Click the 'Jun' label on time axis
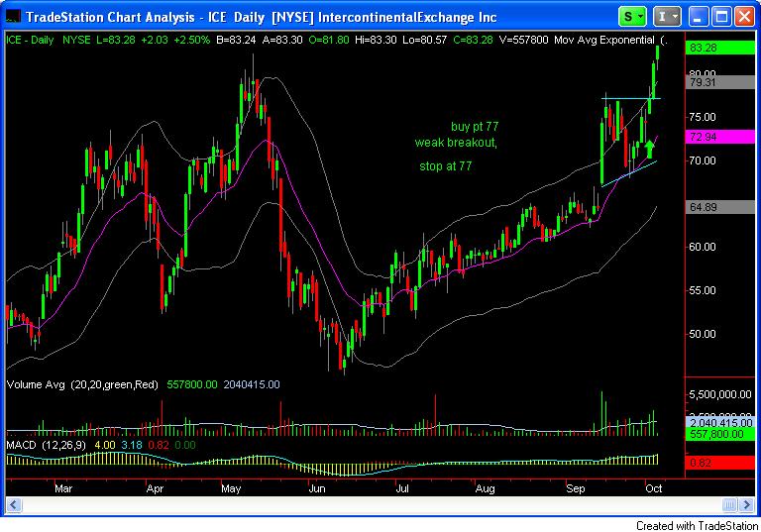 click(x=317, y=488)
